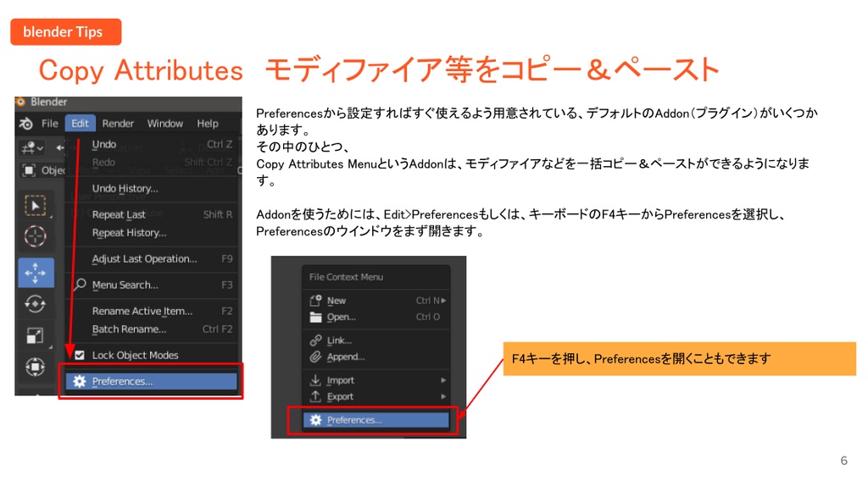Select Rename Active Item entry
This screenshot has width=868, height=487.
point(153,311)
